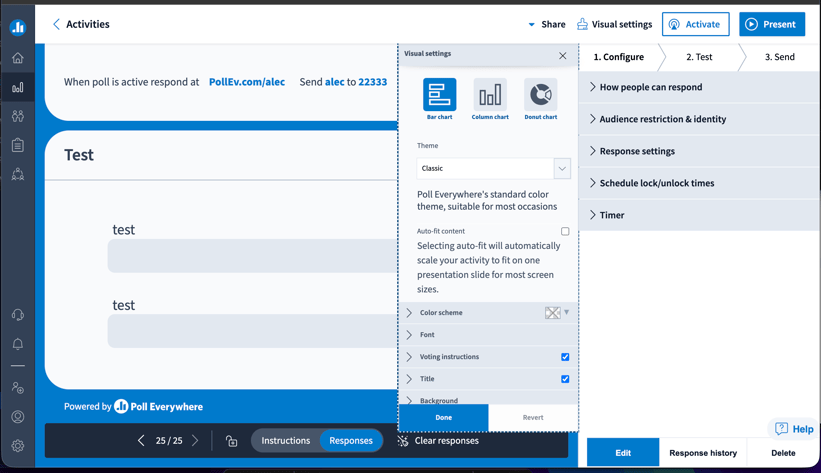Click the Poll Everywhere logo in sidebar
The image size is (821, 473).
pyautogui.click(x=18, y=27)
